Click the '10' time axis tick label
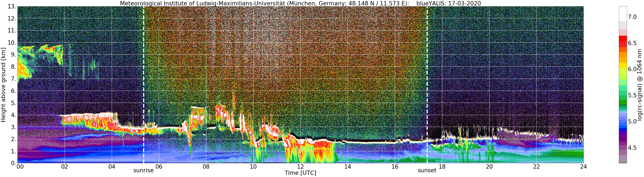This screenshot has width=644, height=177. [253, 167]
